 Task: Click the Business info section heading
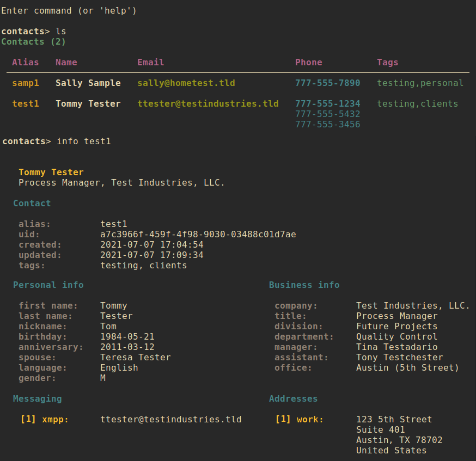304,285
